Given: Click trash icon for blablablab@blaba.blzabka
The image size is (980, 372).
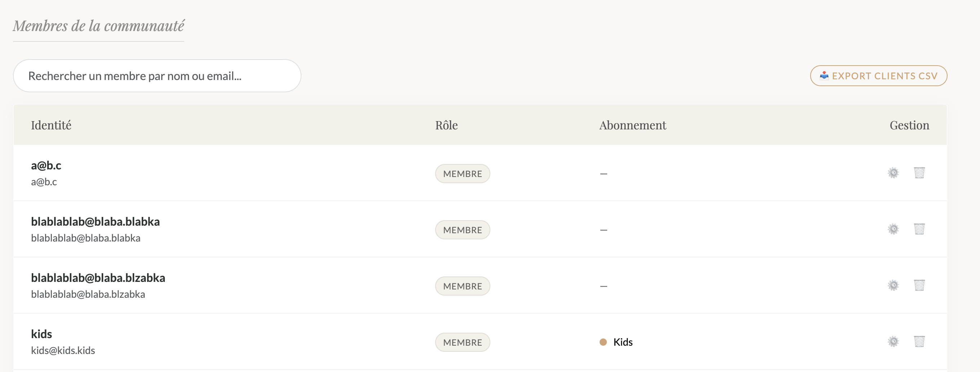Looking at the screenshot, I should [919, 285].
